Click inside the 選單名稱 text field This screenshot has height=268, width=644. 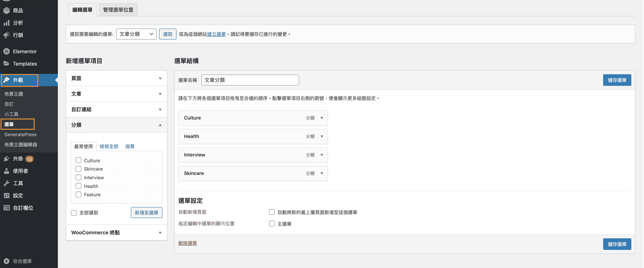pyautogui.click(x=250, y=80)
